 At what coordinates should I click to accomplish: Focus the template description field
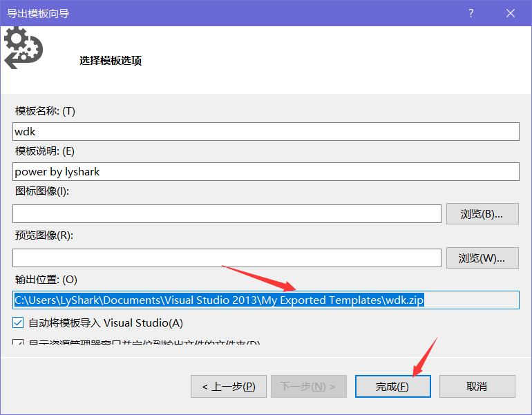point(266,171)
